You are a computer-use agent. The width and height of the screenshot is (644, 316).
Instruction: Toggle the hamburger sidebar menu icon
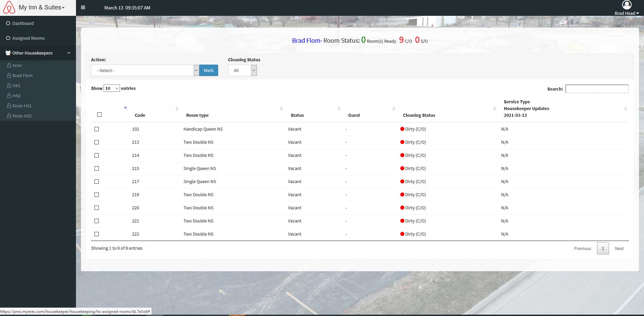coord(83,7)
